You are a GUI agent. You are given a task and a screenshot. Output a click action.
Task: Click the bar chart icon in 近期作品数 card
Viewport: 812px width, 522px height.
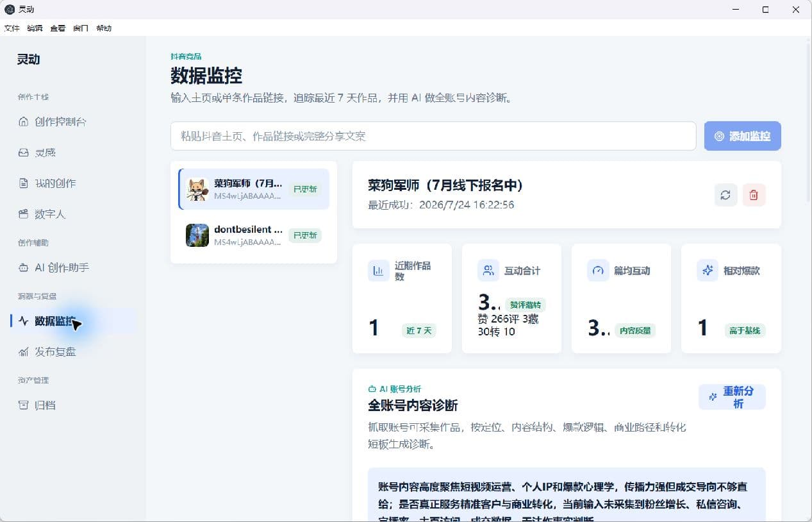379,271
